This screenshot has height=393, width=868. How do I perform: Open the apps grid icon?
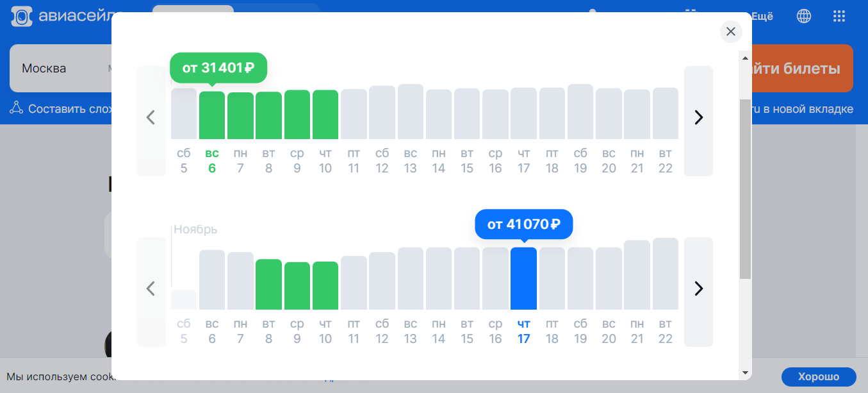[839, 17]
